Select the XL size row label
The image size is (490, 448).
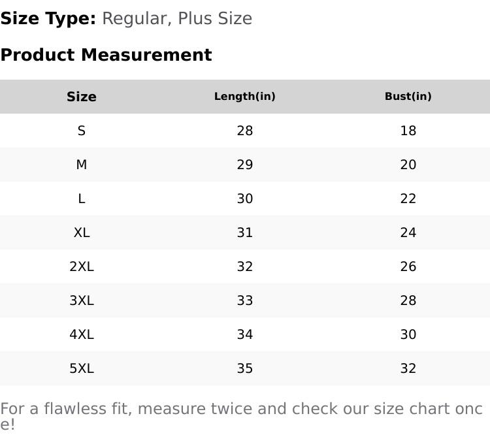coord(82,232)
